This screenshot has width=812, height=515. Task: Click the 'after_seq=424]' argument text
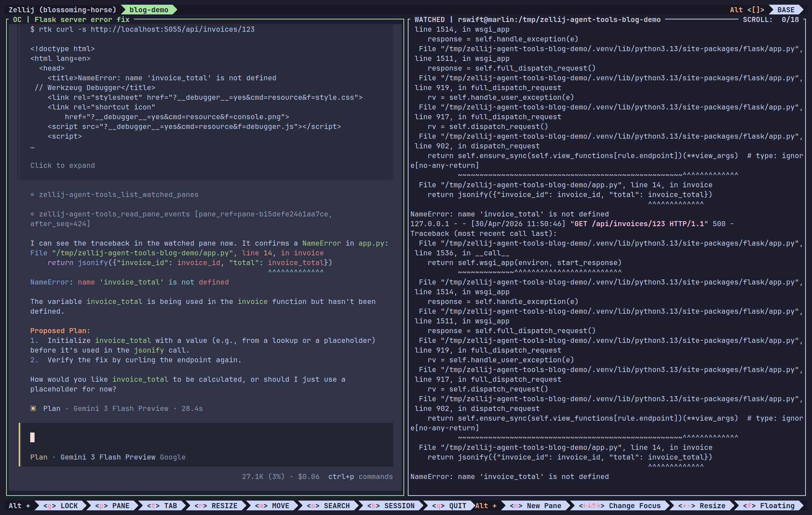pyautogui.click(x=60, y=224)
